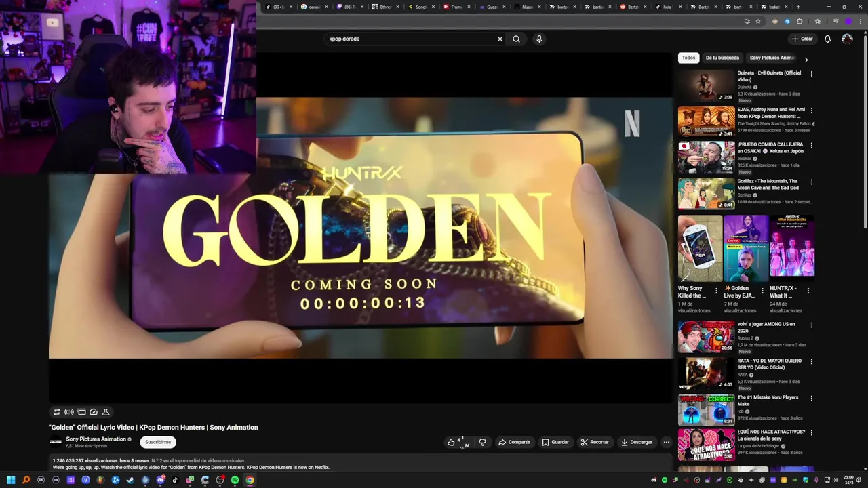Open 'volví a jugar AMONG US en 2026' title
Viewport: 868px width, 488px height.
[x=766, y=327]
